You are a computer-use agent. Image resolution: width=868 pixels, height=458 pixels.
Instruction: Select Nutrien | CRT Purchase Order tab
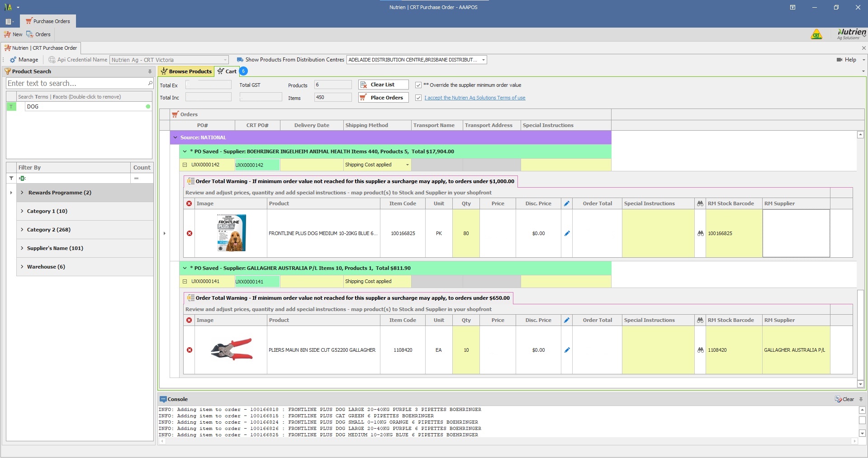pyautogui.click(x=41, y=48)
